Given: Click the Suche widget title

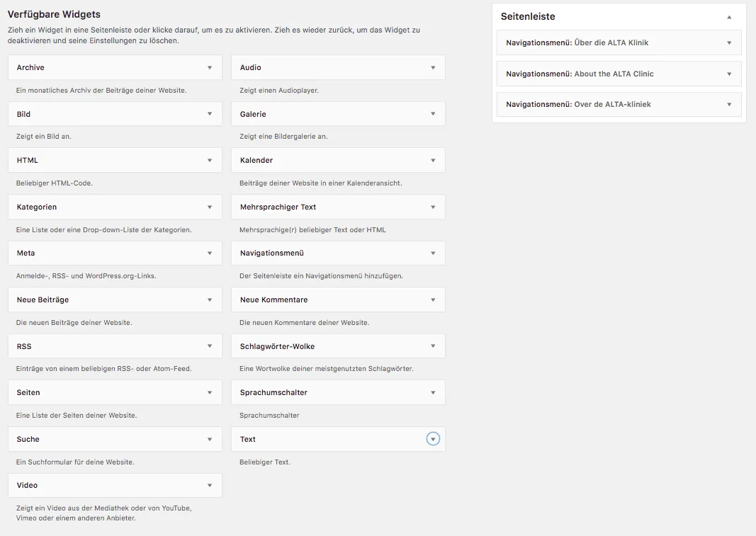Looking at the screenshot, I should point(28,439).
